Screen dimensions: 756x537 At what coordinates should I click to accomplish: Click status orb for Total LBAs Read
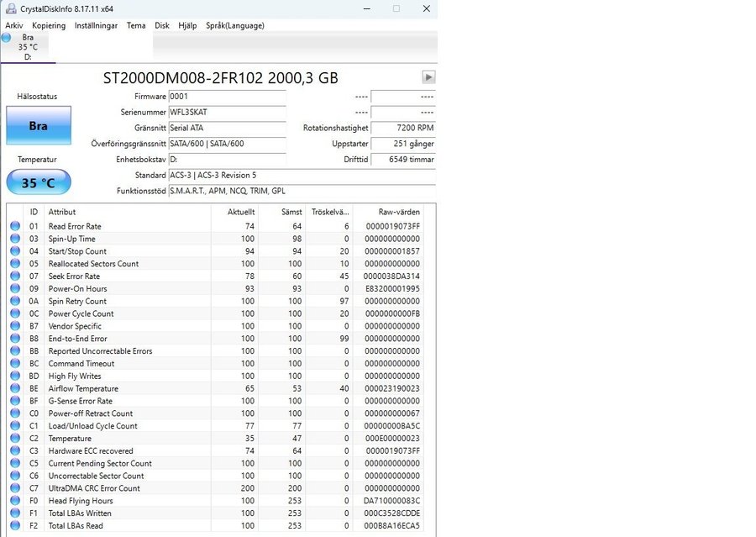coord(15,525)
